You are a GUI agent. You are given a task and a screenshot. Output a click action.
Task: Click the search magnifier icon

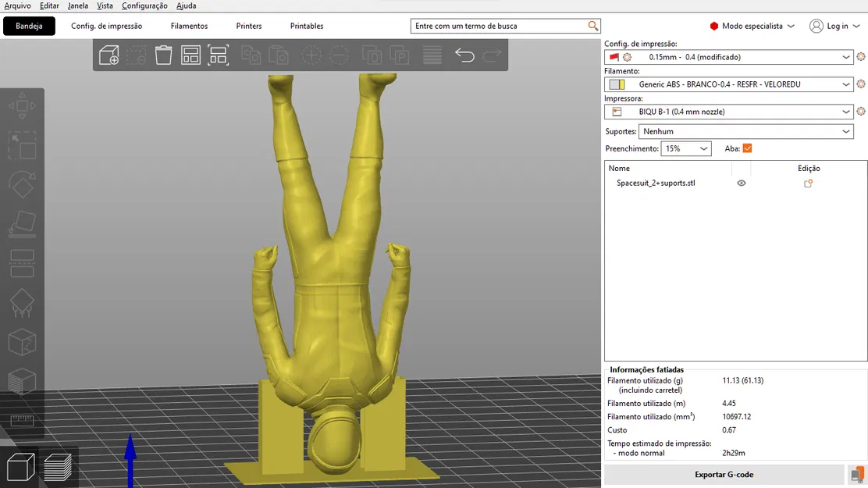[x=593, y=26]
